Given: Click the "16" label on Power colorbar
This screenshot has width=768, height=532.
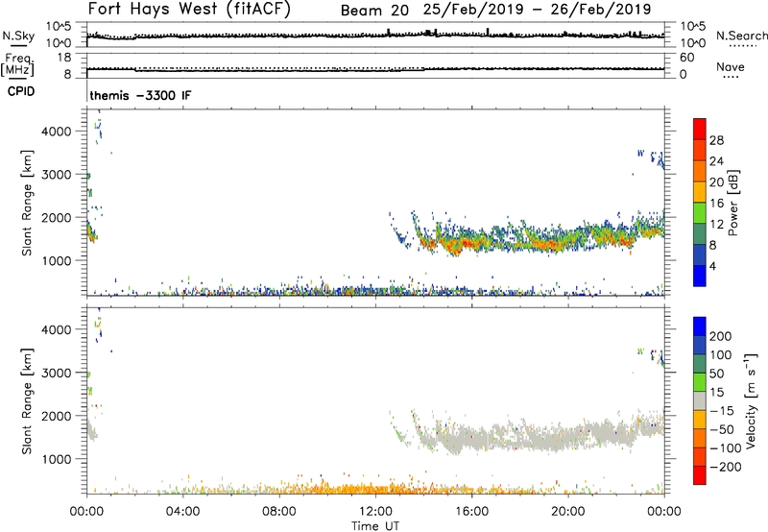Looking at the screenshot, I should (716, 204).
